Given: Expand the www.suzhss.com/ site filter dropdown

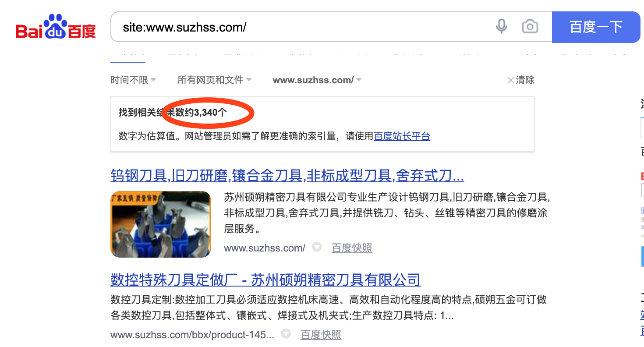Looking at the screenshot, I should (317, 80).
